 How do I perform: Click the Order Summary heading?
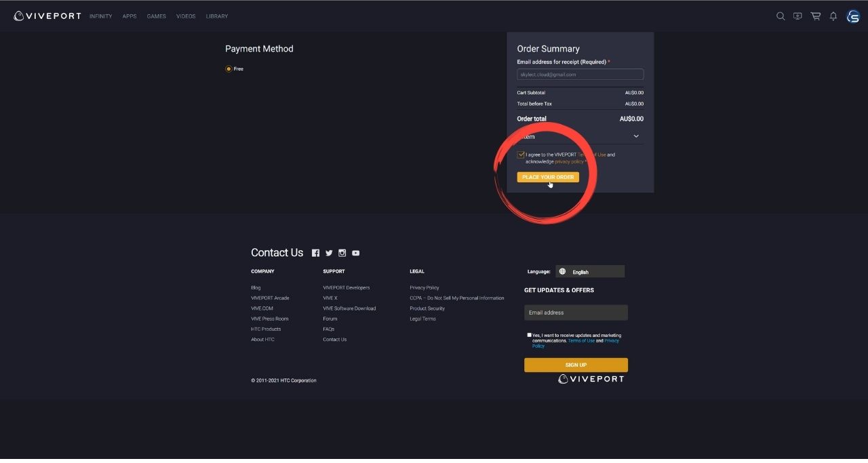click(548, 49)
